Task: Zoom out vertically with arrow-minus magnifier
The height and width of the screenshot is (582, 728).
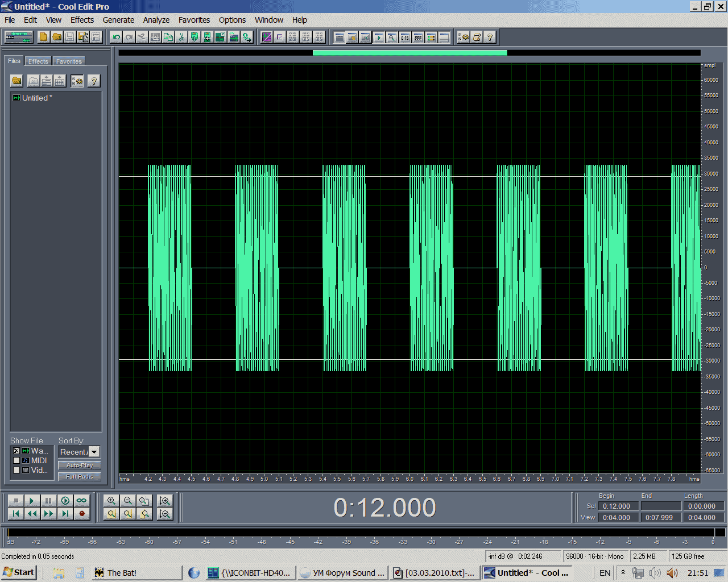Action: 165,514
